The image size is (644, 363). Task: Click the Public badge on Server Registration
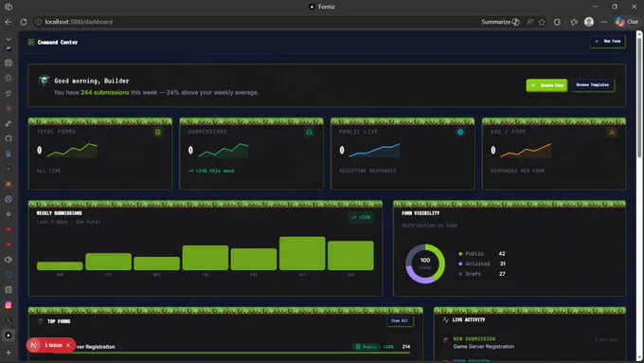coord(366,347)
